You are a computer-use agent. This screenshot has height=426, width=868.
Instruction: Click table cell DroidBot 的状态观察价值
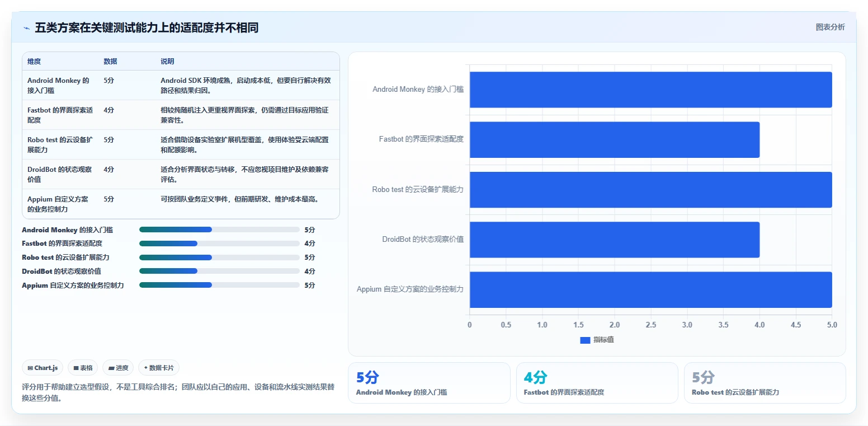coord(59,174)
